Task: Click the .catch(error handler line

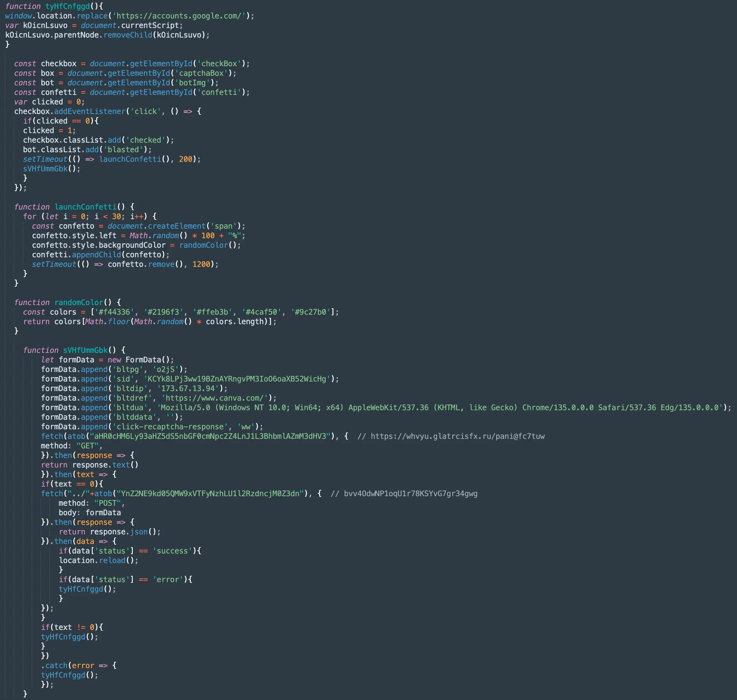Action: click(69, 665)
